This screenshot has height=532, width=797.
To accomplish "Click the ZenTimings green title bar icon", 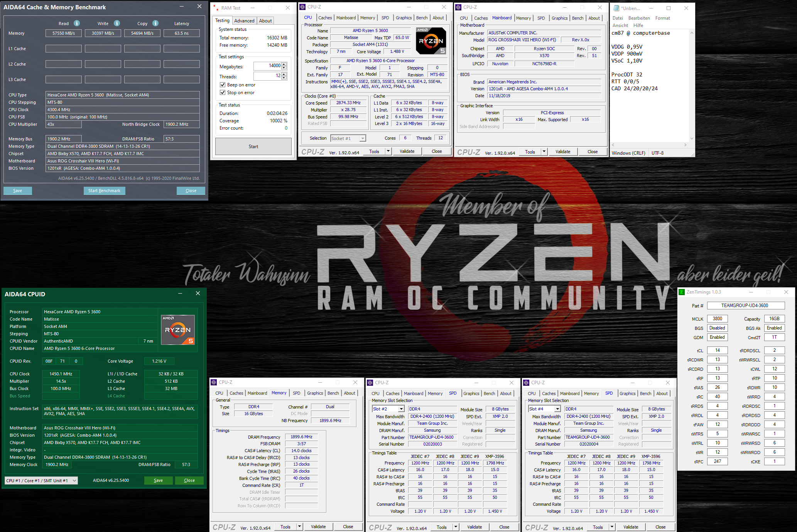I will [682, 292].
